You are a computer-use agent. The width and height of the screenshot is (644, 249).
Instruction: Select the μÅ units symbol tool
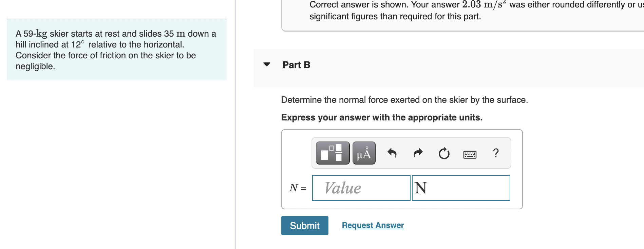point(363,153)
